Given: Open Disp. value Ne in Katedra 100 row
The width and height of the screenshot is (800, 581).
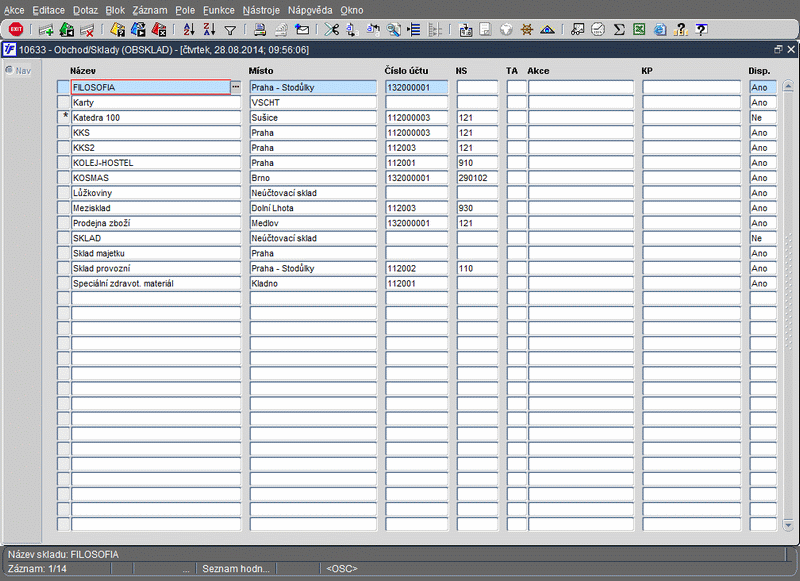Looking at the screenshot, I should click(763, 117).
